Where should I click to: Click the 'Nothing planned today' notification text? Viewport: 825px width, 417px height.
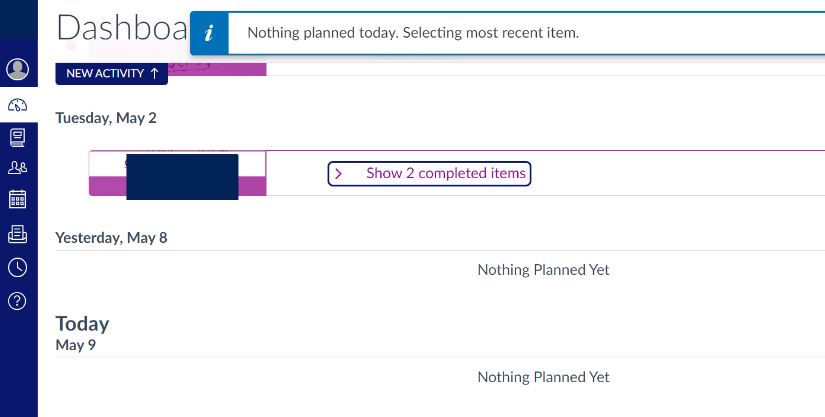(413, 33)
